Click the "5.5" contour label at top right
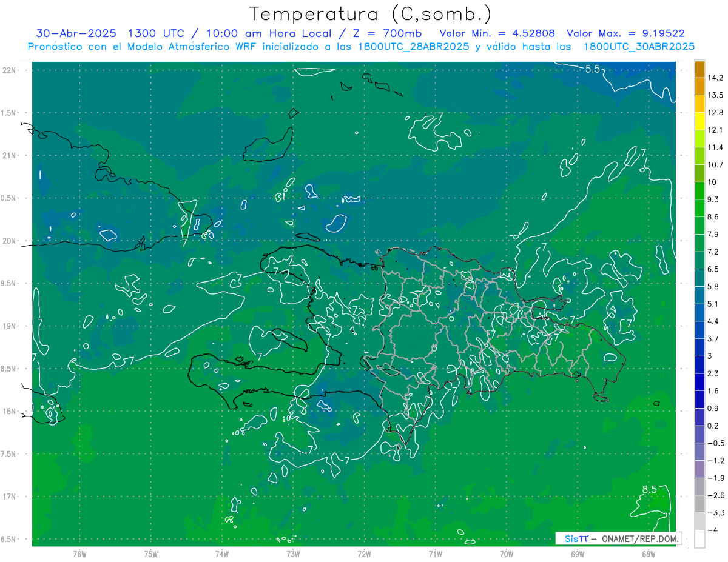Viewport: 728px width, 562px height. [x=592, y=69]
